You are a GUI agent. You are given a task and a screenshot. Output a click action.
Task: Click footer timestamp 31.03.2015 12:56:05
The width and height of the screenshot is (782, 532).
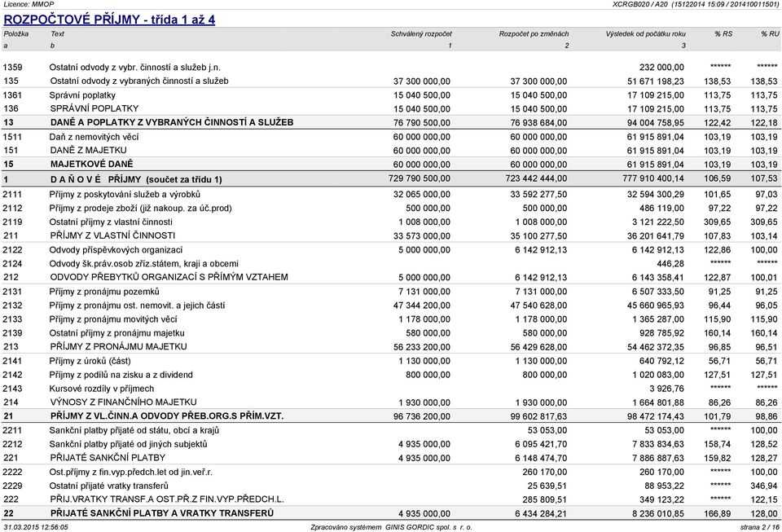tap(36, 527)
